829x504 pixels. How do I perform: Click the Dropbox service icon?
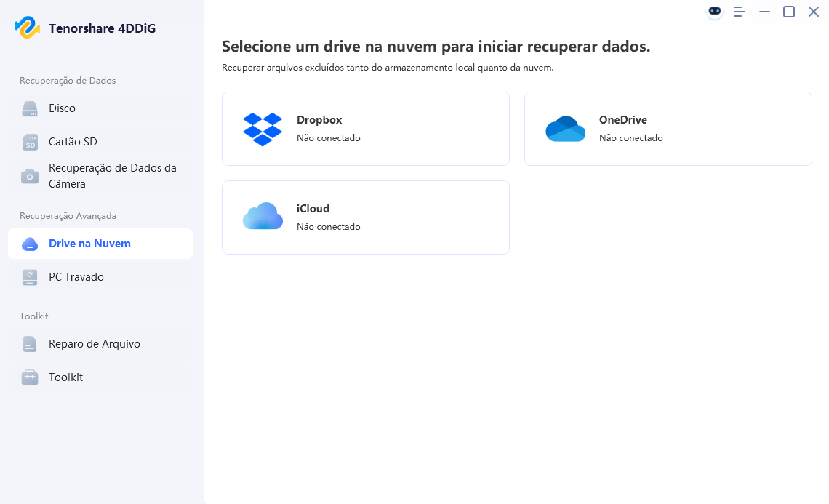point(263,128)
